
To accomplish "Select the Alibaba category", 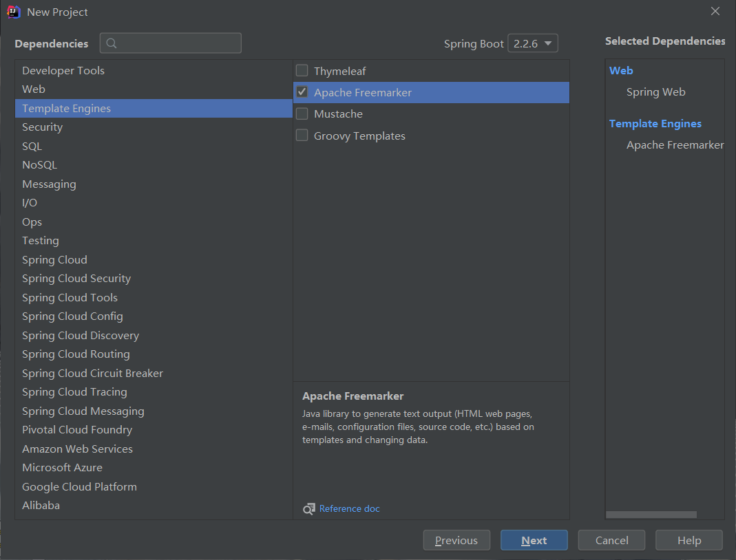I will click(x=154, y=505).
